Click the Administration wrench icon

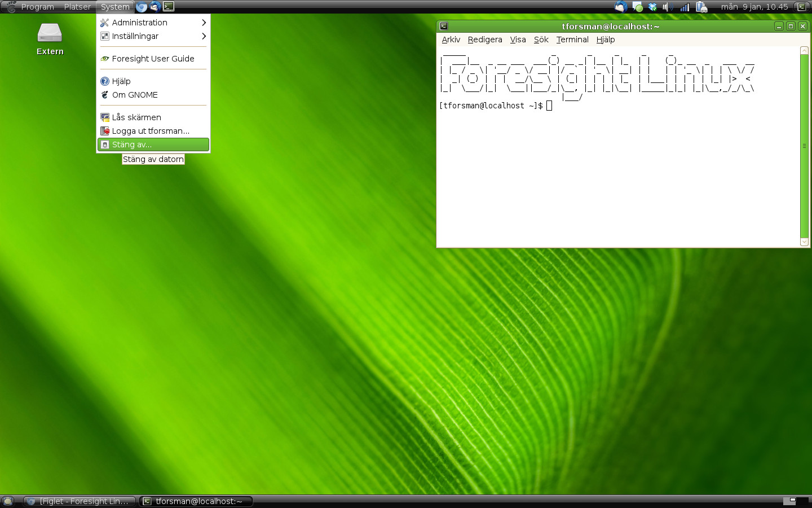[x=104, y=23]
